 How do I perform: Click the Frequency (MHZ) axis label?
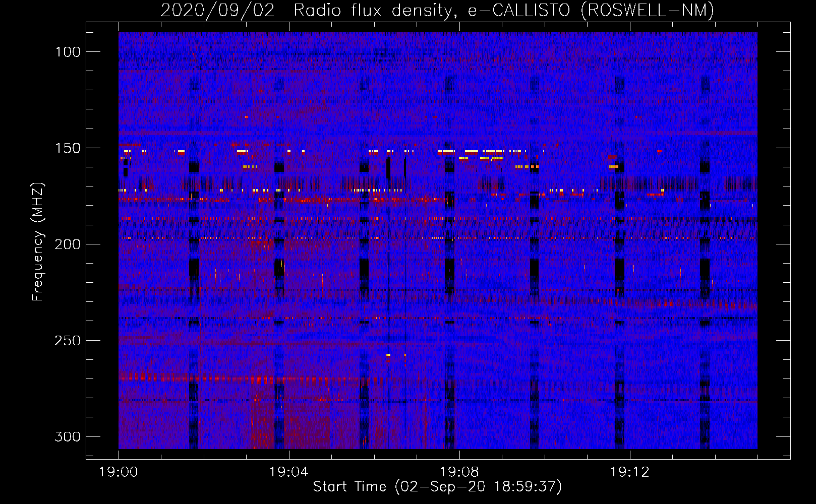point(38,242)
